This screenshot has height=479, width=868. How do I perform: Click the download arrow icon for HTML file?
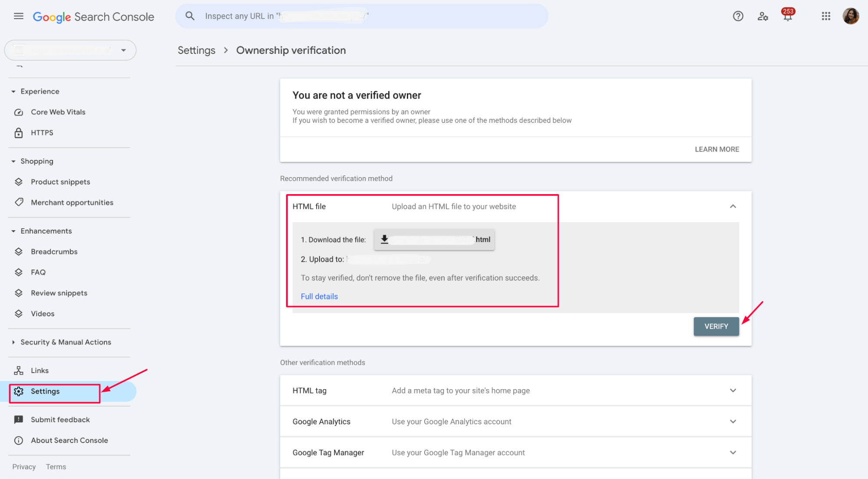pyautogui.click(x=384, y=239)
